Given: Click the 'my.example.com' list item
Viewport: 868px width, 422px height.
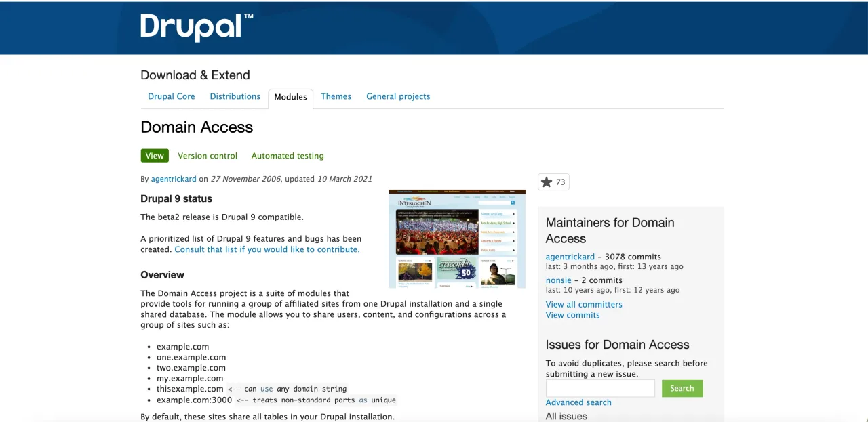Looking at the screenshot, I should (190, 378).
